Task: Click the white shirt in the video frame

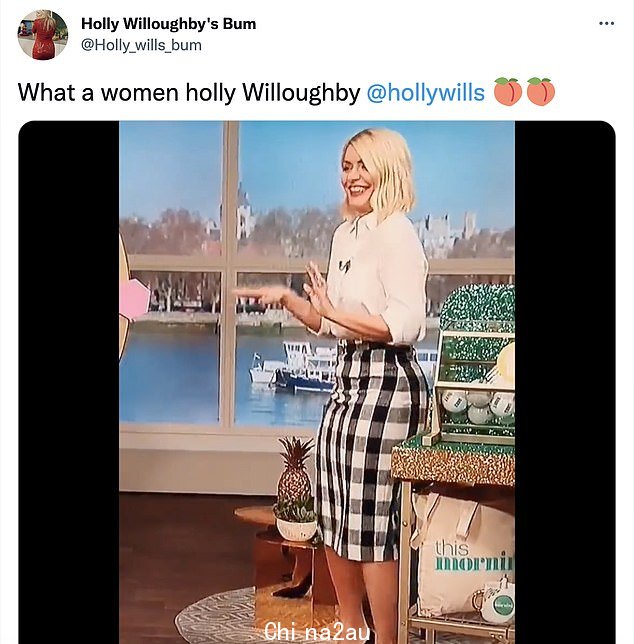Action: [377, 280]
